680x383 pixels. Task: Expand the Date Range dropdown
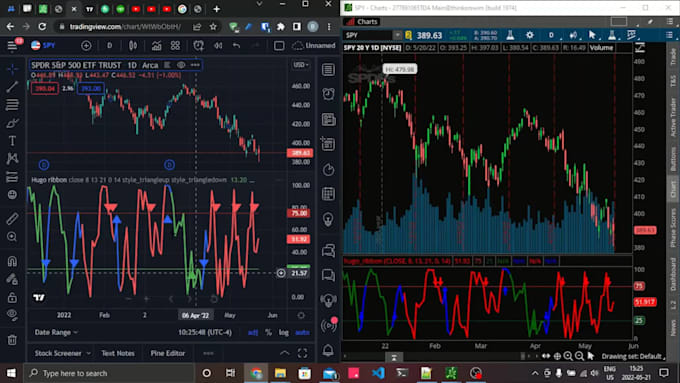tap(56, 332)
